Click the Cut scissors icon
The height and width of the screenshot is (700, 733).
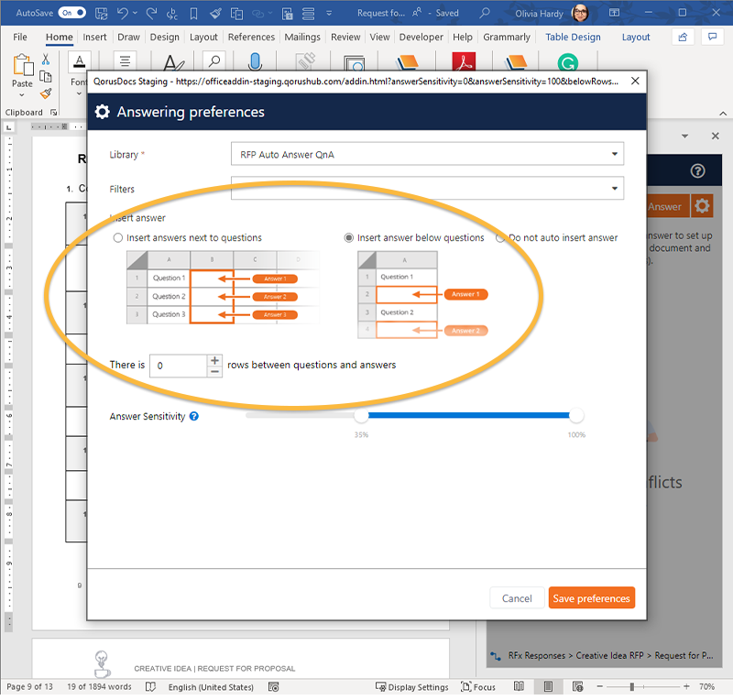[46, 59]
